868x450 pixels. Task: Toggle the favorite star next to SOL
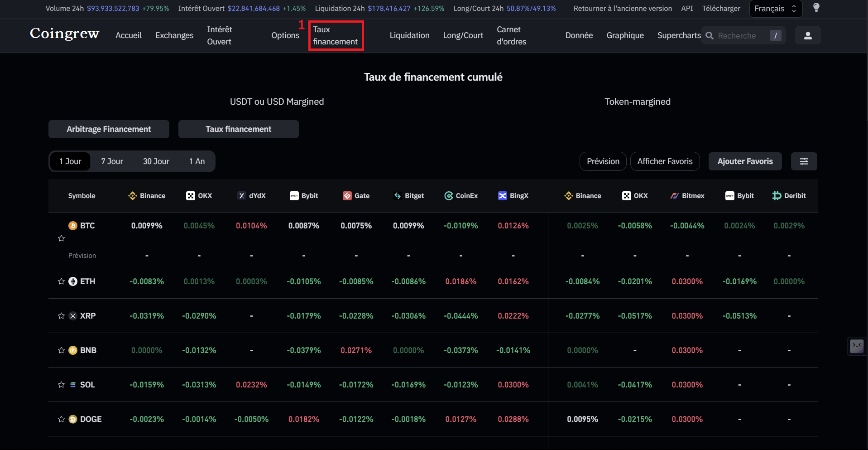tap(61, 385)
